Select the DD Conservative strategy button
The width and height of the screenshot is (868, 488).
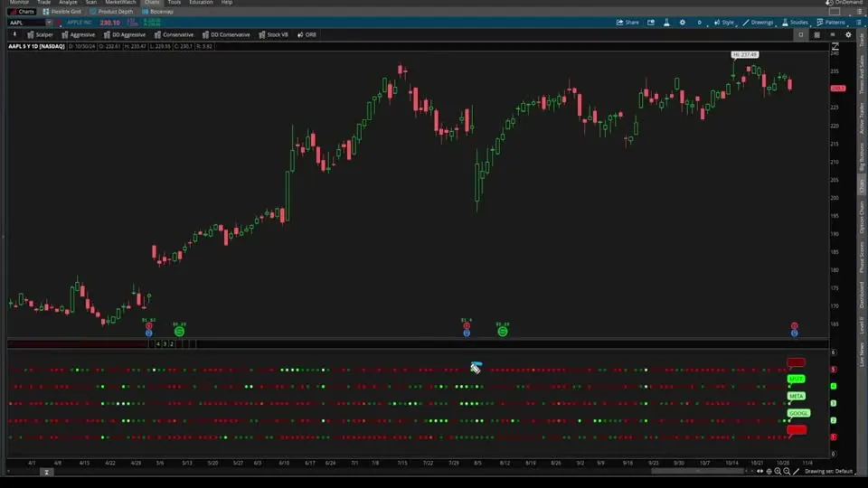pyautogui.click(x=226, y=35)
